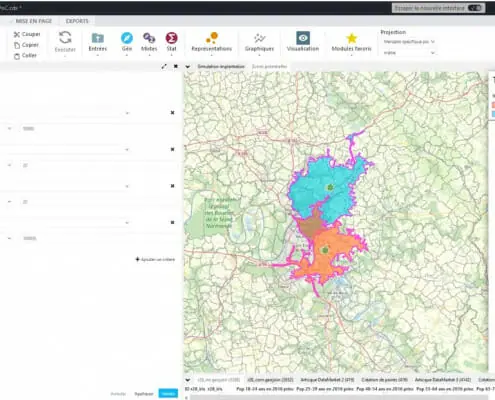This screenshot has height=400, width=495.
Task: Toggle the new interface switch
Action: pyautogui.click(x=474, y=8)
